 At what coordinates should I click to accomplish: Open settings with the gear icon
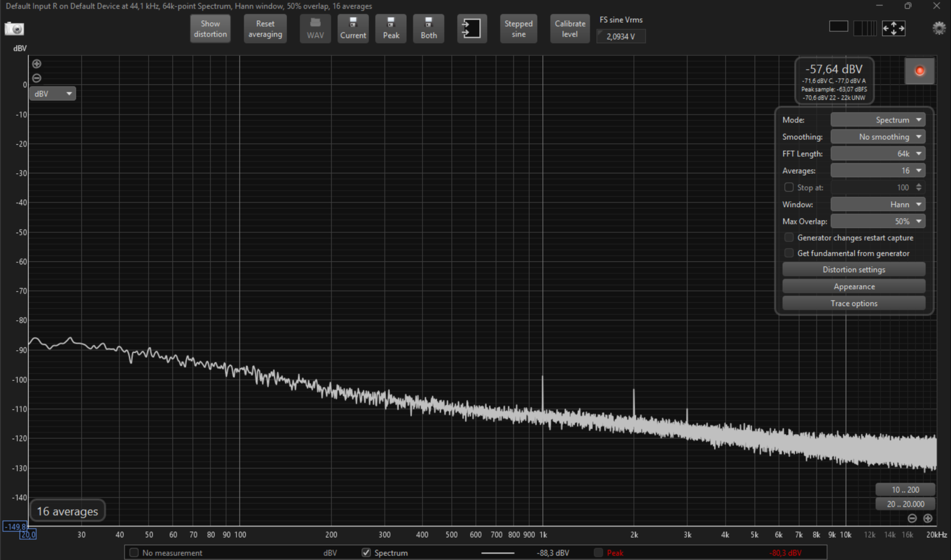pos(939,28)
